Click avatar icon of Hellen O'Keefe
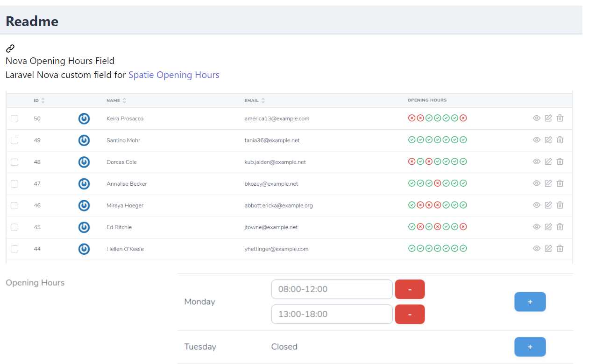596x364 pixels. (x=84, y=249)
